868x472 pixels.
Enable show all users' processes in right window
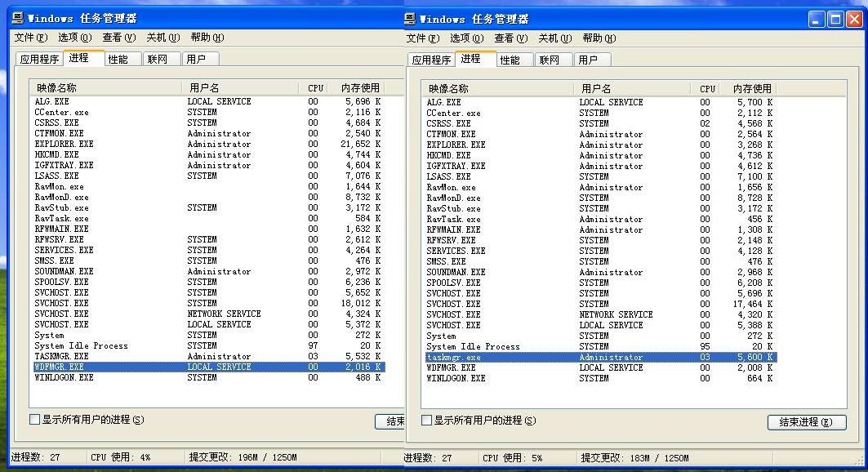point(426,421)
